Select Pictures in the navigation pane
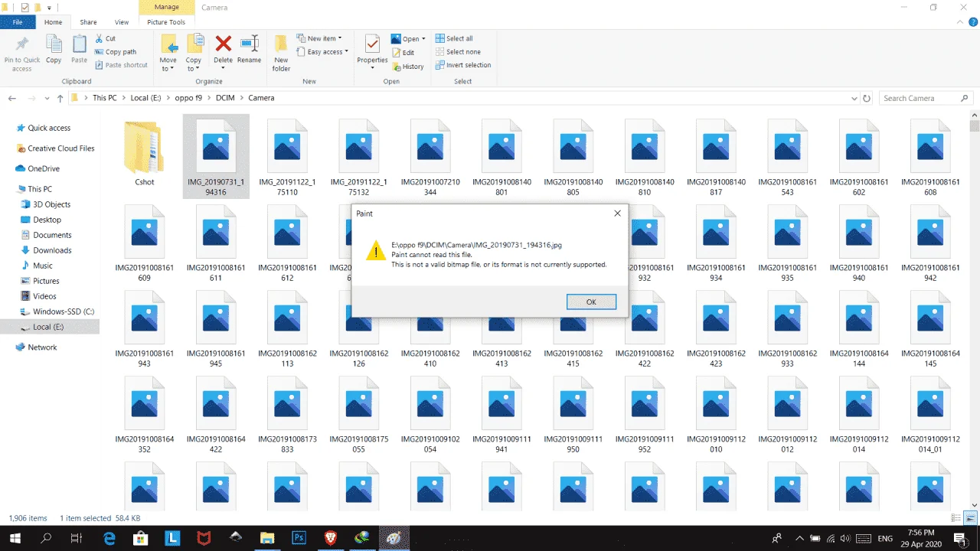Image resolution: width=980 pixels, height=551 pixels. pos(46,281)
